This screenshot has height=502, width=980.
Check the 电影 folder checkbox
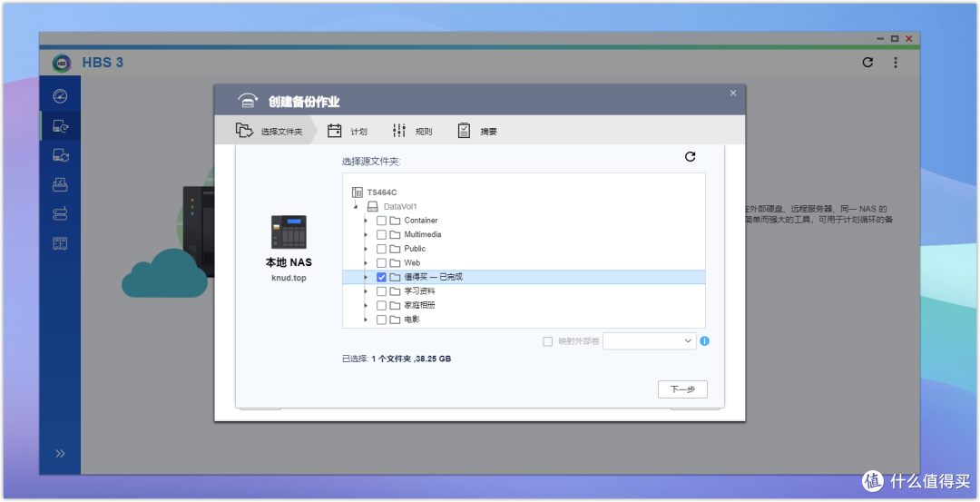coord(381,320)
